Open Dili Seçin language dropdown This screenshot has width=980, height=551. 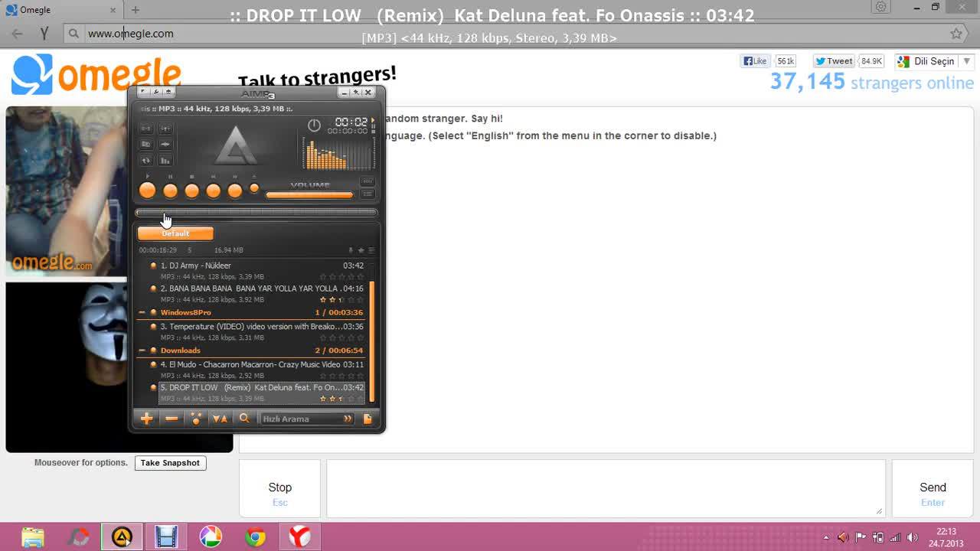[x=934, y=61]
